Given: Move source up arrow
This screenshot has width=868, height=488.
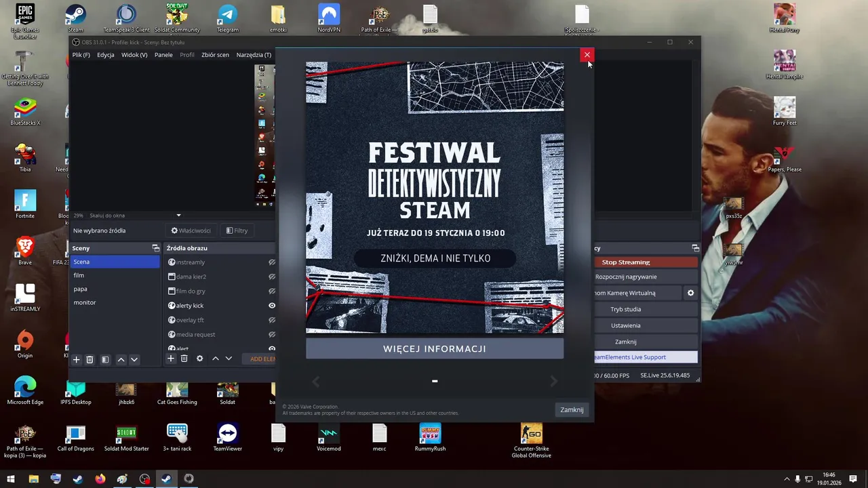Looking at the screenshot, I should click(215, 359).
